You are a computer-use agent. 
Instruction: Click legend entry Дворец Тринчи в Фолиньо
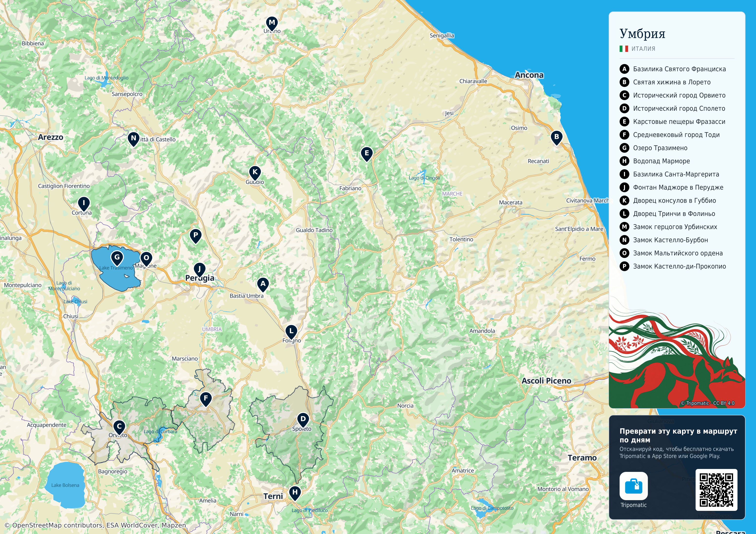(x=667, y=214)
